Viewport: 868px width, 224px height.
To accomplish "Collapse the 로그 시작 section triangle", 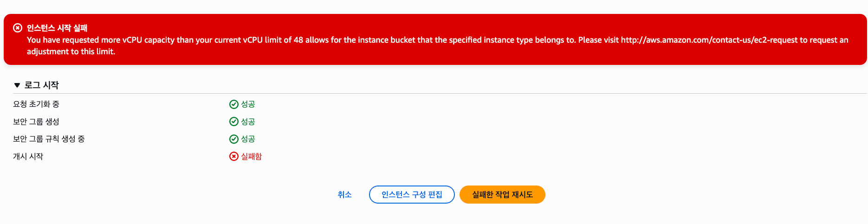I will point(17,85).
